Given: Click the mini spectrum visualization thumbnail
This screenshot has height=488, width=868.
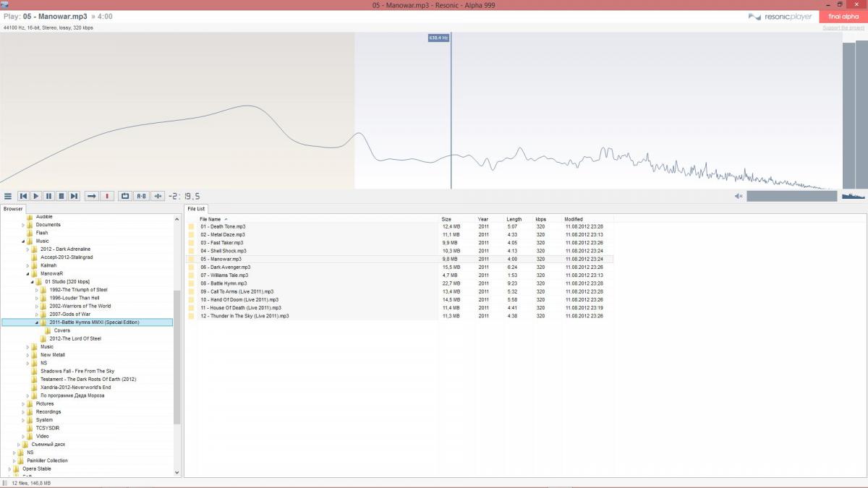Looking at the screenshot, I should 853,196.
